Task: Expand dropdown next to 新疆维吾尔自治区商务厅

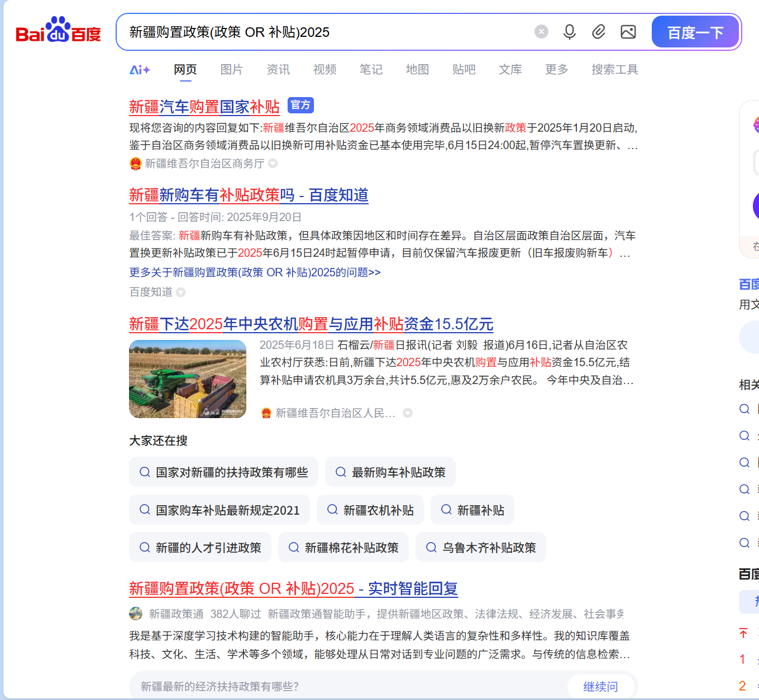Action: tap(273, 164)
